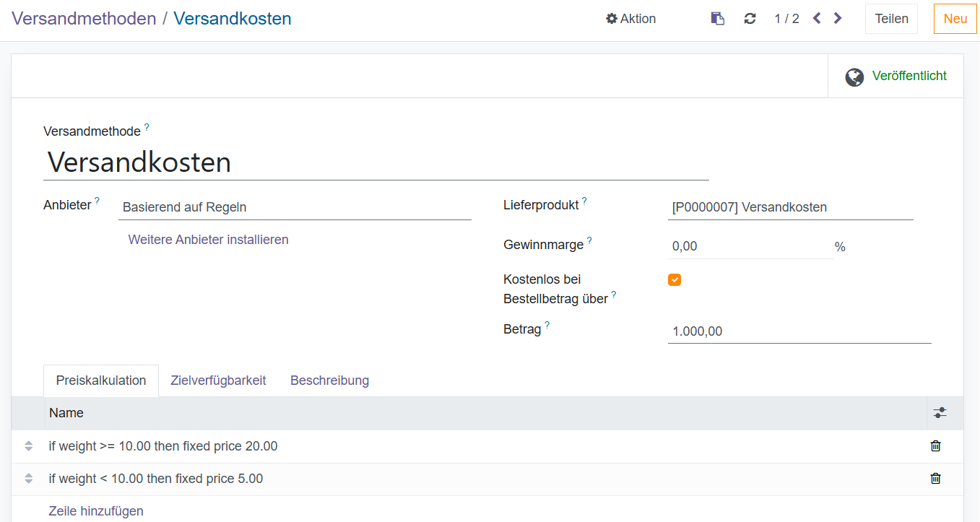Click the Neu button
Screen dimensions: 980x522
pos(955,19)
